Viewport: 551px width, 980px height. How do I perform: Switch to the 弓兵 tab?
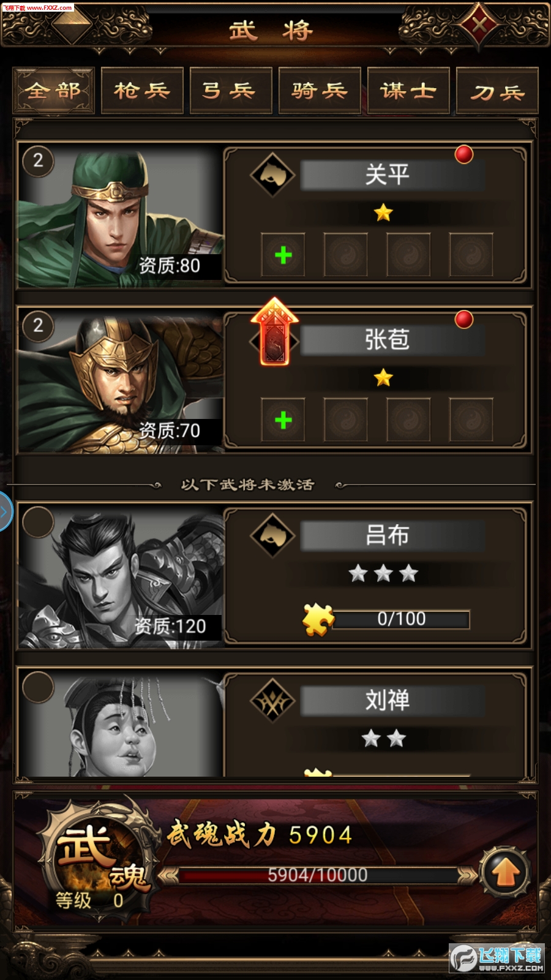coord(231,91)
